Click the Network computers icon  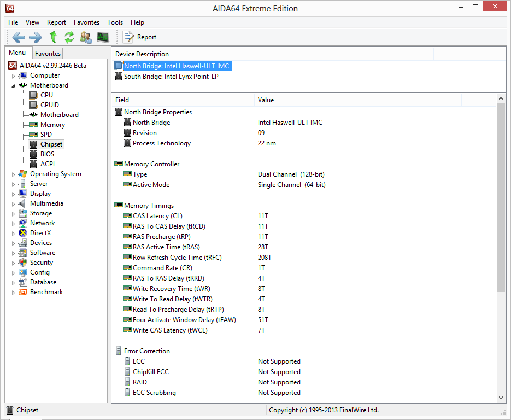[23, 223]
